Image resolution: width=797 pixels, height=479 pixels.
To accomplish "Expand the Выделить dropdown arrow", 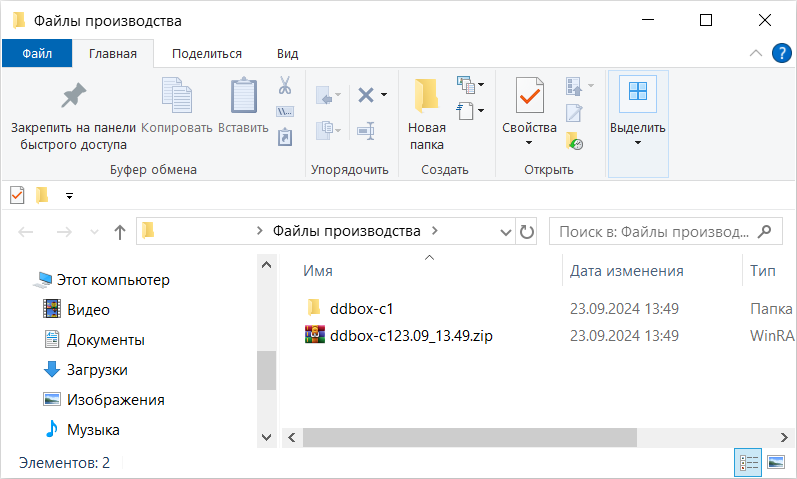I will point(638,143).
